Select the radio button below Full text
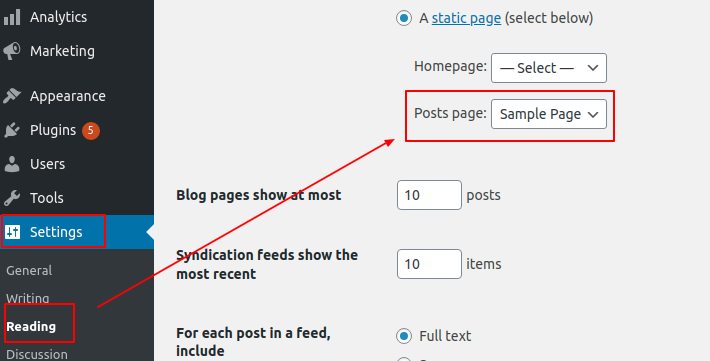Screen dimensions: 710x361 [x=404, y=359]
